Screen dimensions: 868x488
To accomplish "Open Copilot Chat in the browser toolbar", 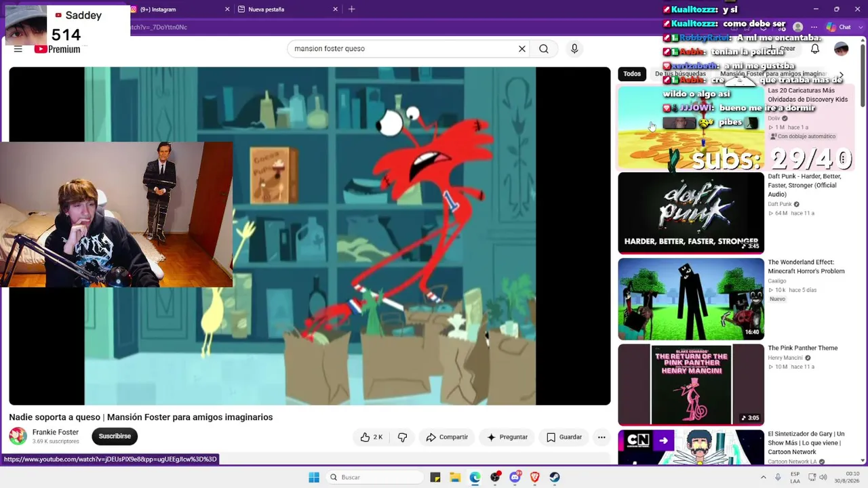I will coord(839,27).
